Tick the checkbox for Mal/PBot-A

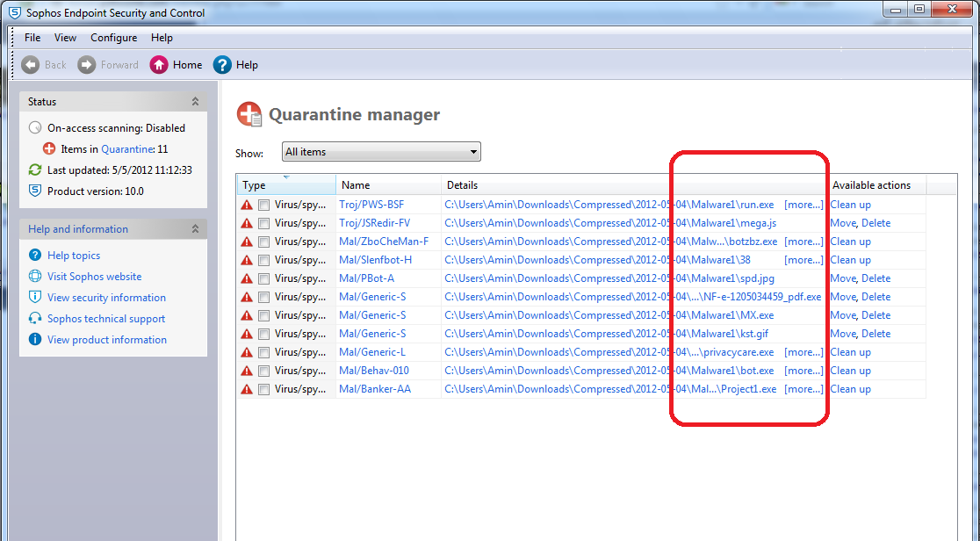(x=263, y=279)
